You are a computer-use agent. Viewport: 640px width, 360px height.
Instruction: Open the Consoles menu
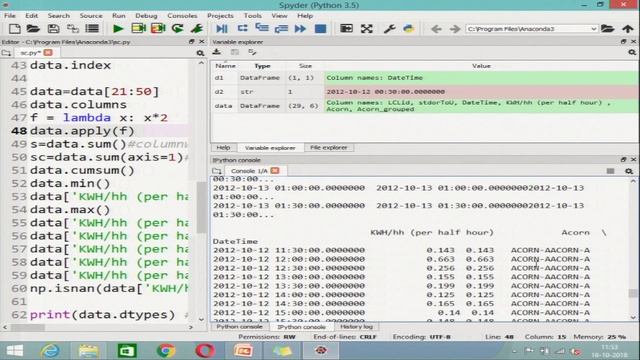coord(182,16)
